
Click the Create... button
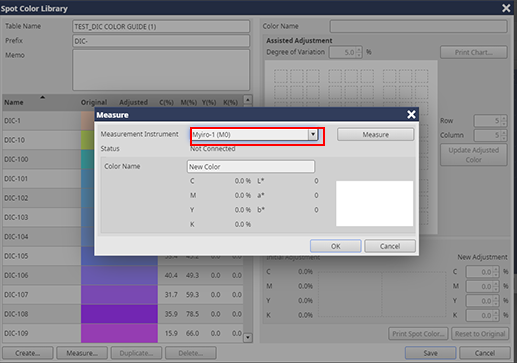tap(28, 353)
